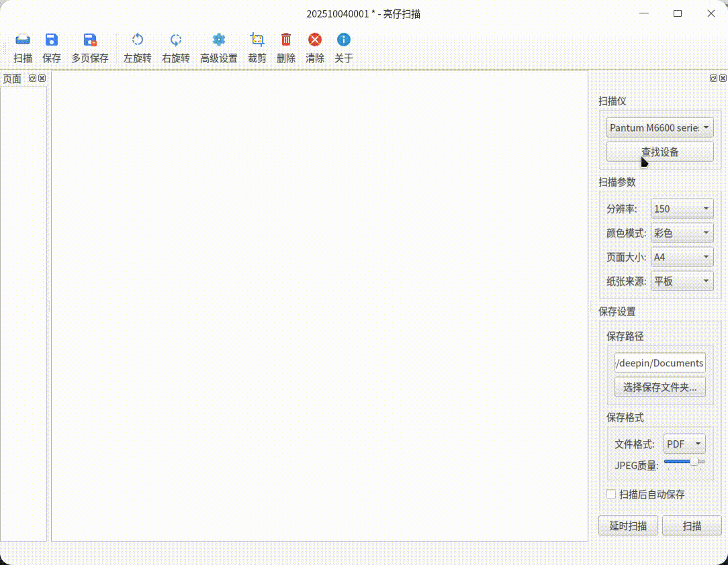
Task: Click 选择保存文件夹... button
Action: click(659, 387)
